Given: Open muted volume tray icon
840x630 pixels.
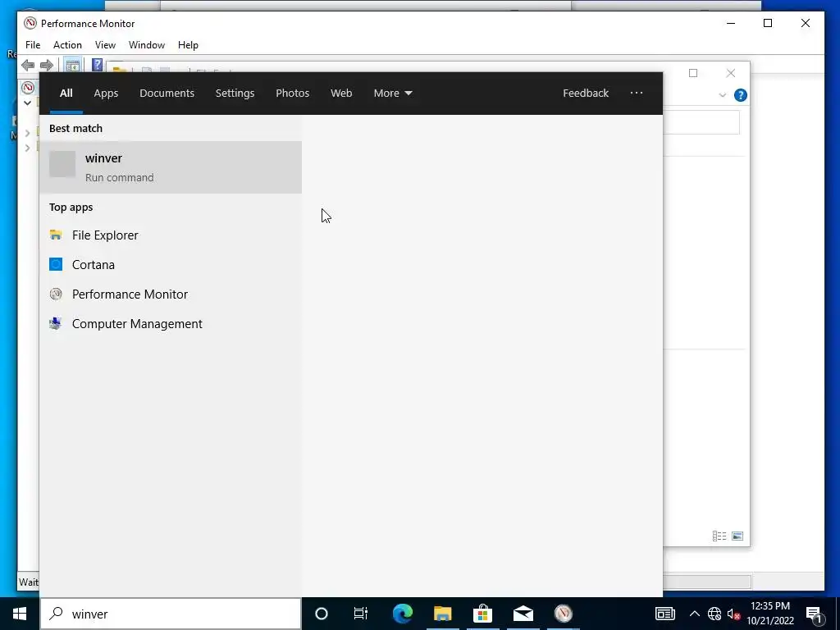Looking at the screenshot, I should (734, 614).
